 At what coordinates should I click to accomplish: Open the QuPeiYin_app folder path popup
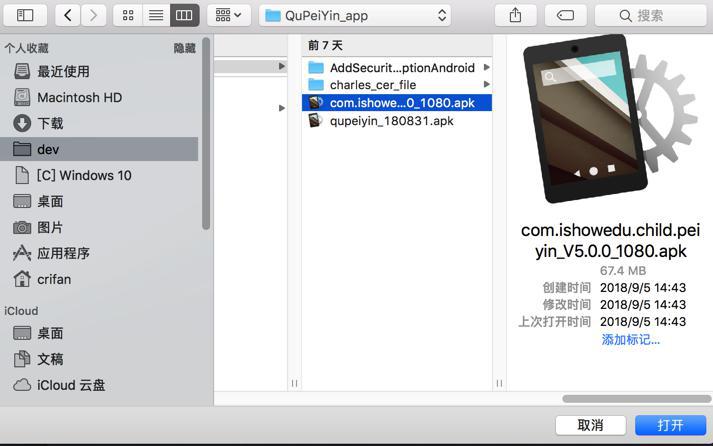coord(355,15)
